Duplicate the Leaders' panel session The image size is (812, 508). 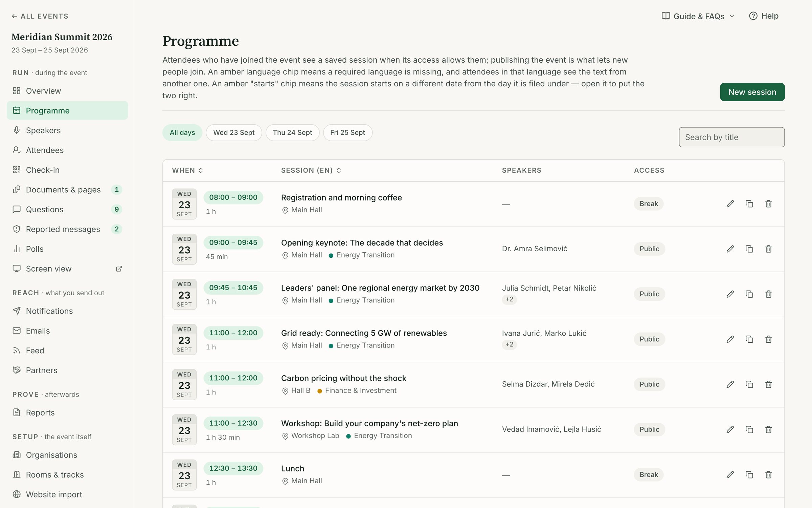pos(749,294)
